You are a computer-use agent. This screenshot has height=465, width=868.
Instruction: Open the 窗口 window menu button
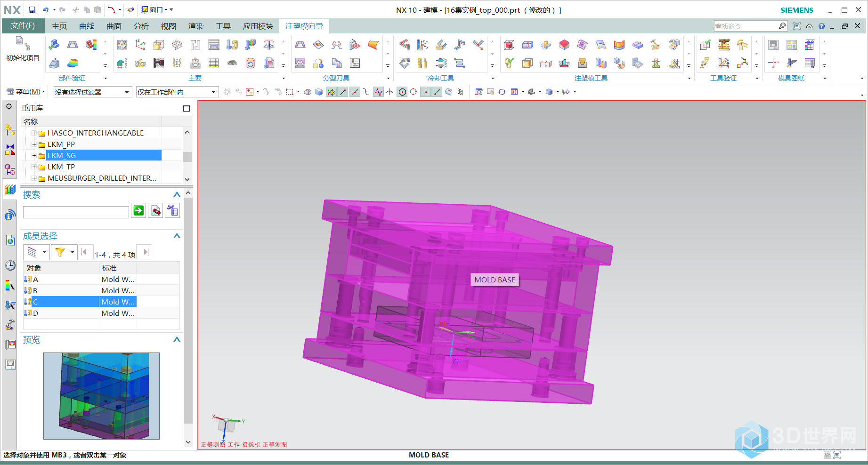tap(157, 10)
